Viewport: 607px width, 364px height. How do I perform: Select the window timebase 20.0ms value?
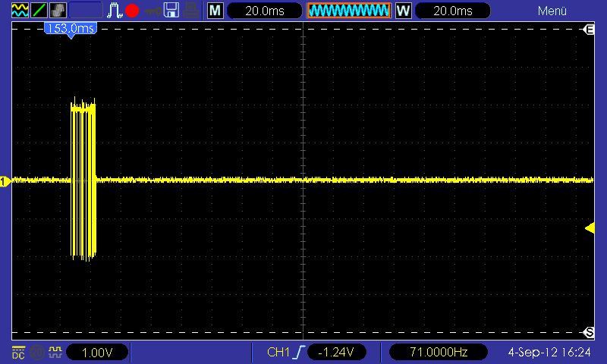(x=452, y=11)
